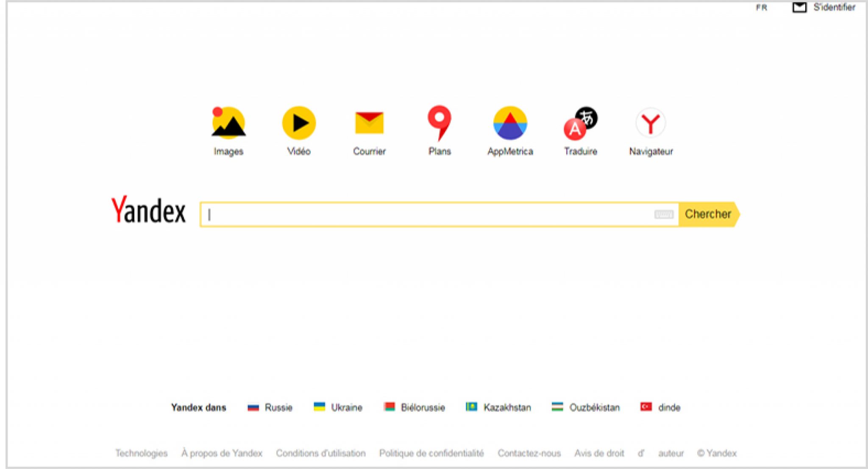Open the Vidéo play icon
The height and width of the screenshot is (469, 868).
click(299, 123)
